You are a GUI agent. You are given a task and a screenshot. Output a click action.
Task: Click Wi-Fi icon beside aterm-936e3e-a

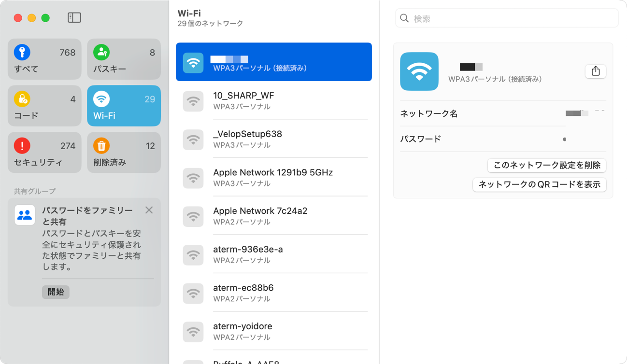(193, 255)
